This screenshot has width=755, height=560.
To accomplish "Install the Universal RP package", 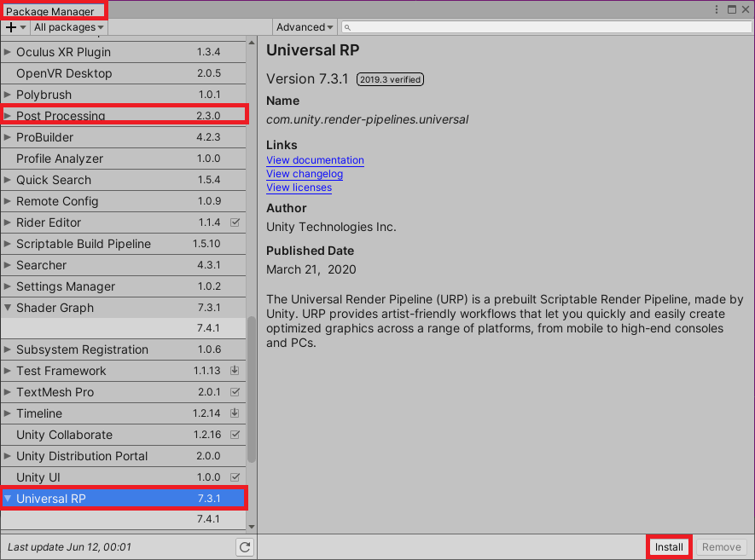I will tap(669, 547).
